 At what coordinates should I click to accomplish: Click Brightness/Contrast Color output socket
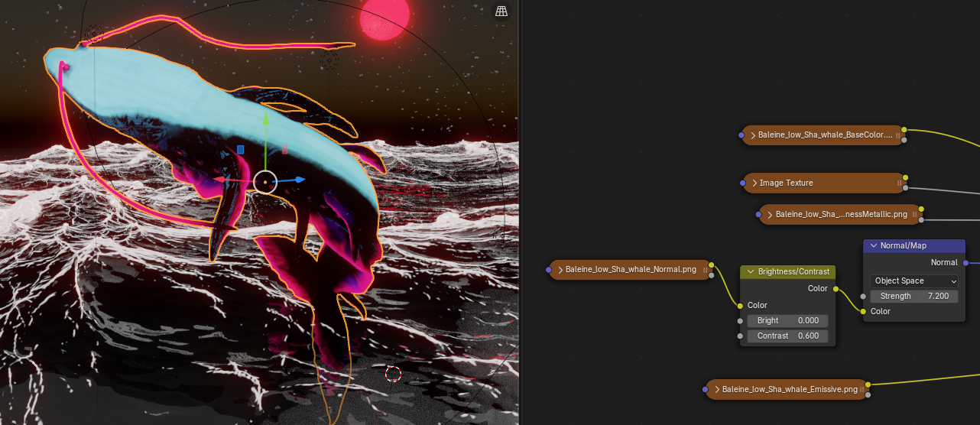(x=836, y=288)
